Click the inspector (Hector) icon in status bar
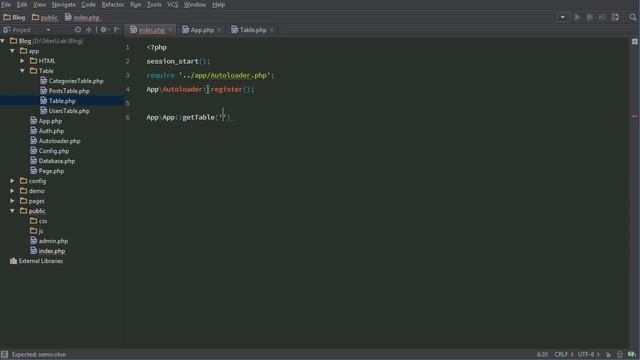640x360 pixels. [620, 354]
